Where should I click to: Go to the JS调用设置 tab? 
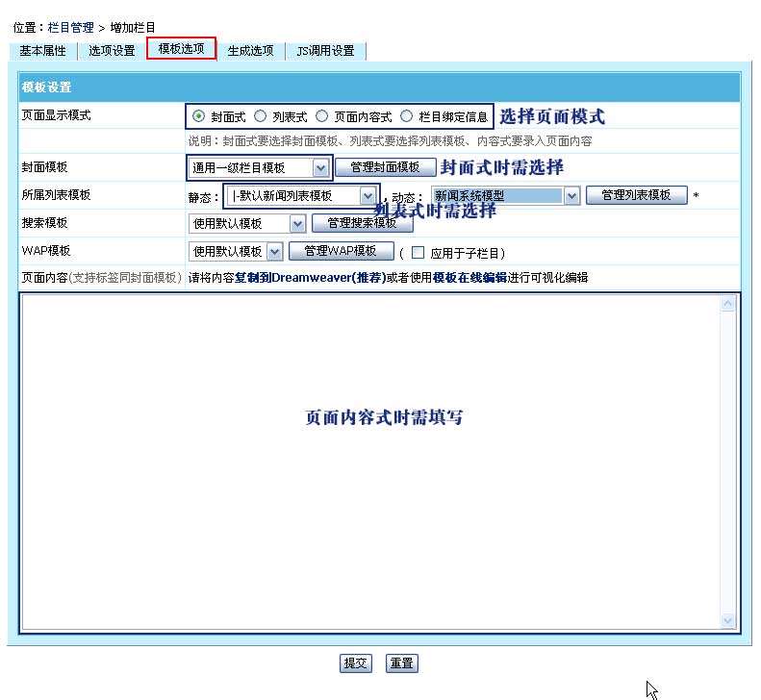point(325,51)
